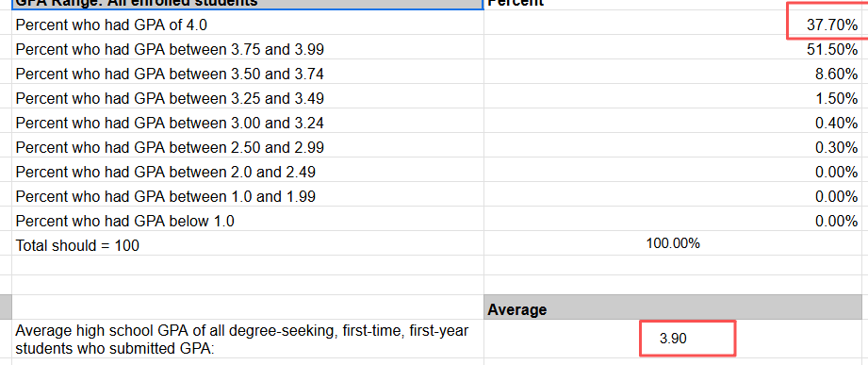Screen dimensions: 868x365
Task: Click 'Percent who had GPA below 1.0' cell
Action: [248, 220]
